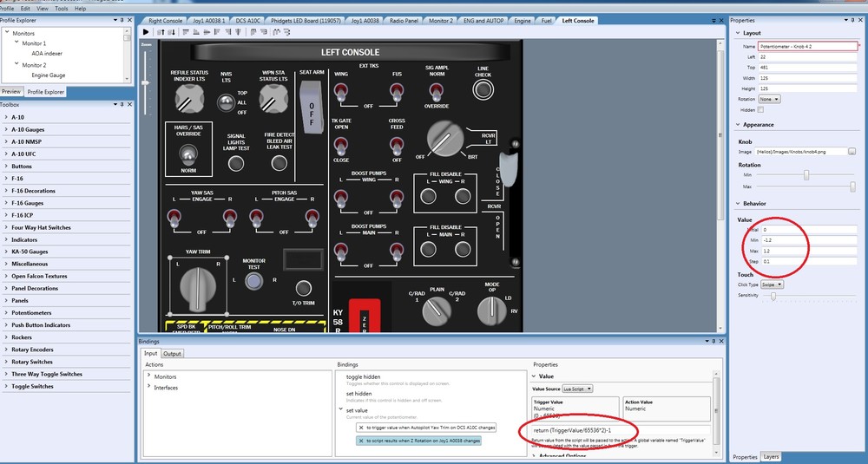Screen dimensions: 868x464
Task: Flip the Sig Ampl Norm/Override switch
Action: 437,92
